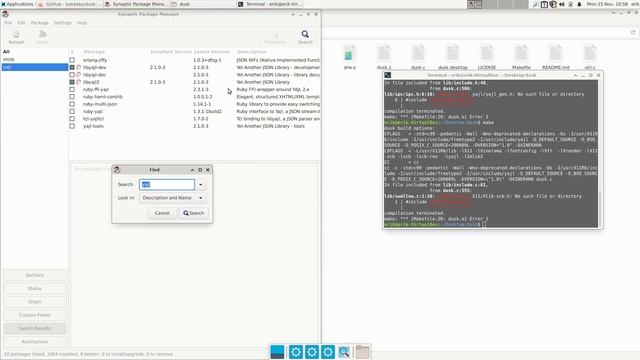Click the notification bell in system tray
The height and width of the screenshot is (360, 640).
tap(579, 4)
